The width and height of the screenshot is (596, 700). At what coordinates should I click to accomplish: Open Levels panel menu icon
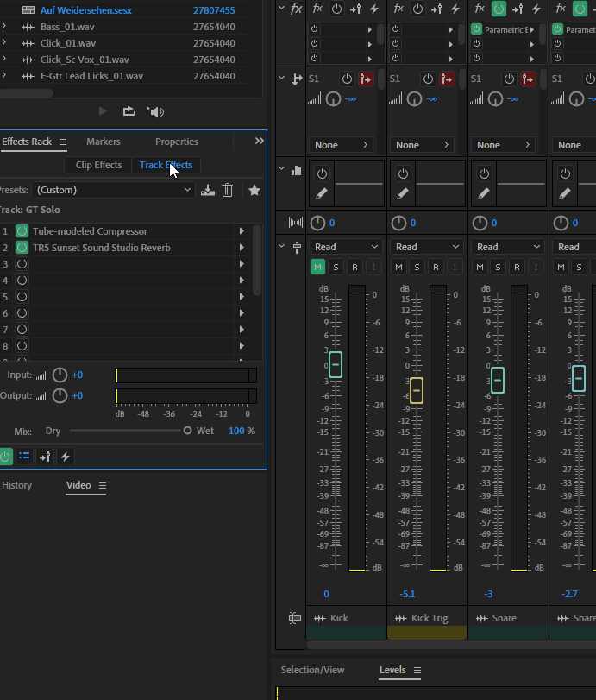pyautogui.click(x=417, y=670)
